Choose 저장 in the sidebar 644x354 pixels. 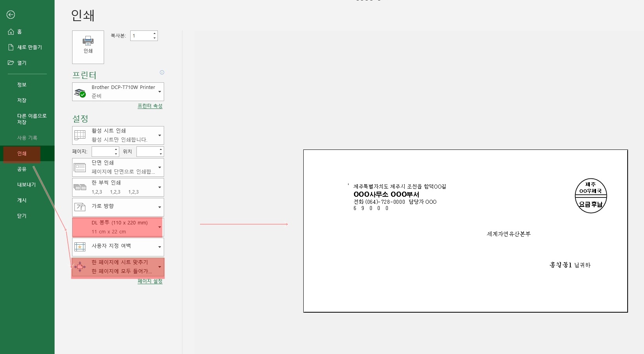coord(22,100)
